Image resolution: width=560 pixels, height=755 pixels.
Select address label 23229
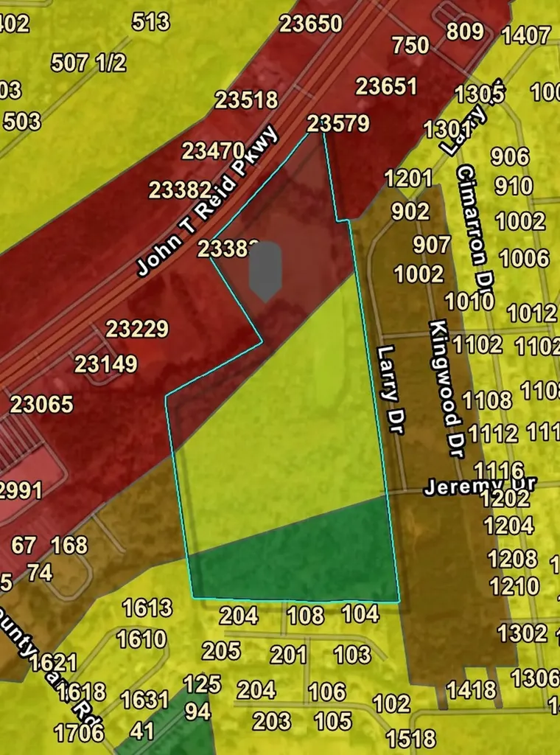[137, 329]
